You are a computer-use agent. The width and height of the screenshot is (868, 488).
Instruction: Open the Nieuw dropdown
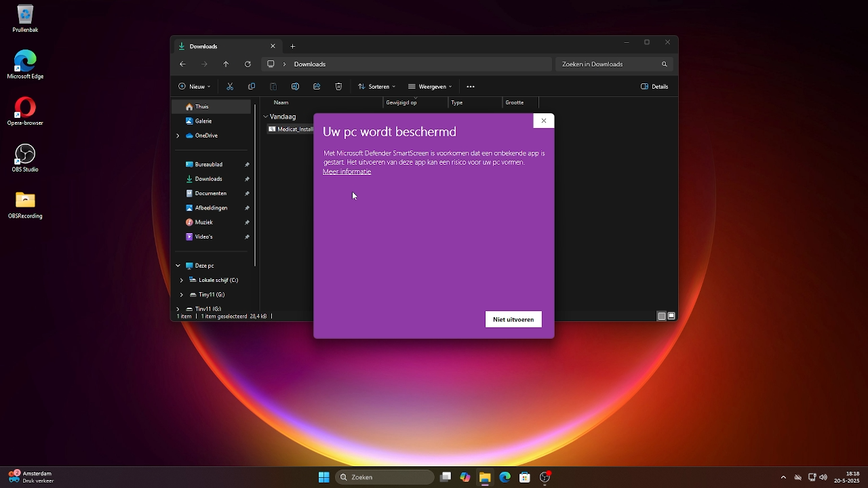195,87
